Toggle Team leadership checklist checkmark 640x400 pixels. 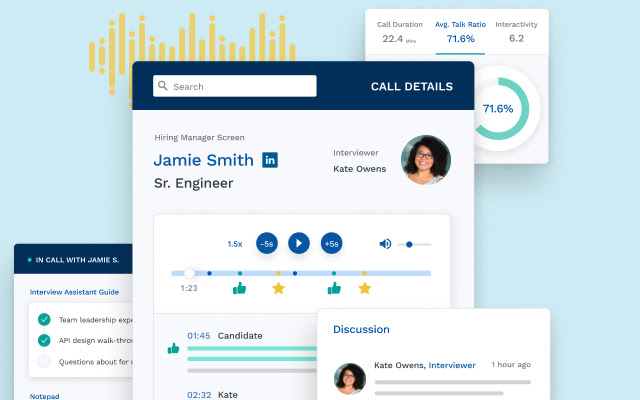point(44,319)
